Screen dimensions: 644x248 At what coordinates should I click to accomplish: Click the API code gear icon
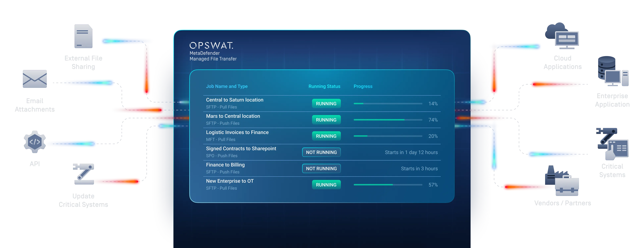click(x=35, y=142)
